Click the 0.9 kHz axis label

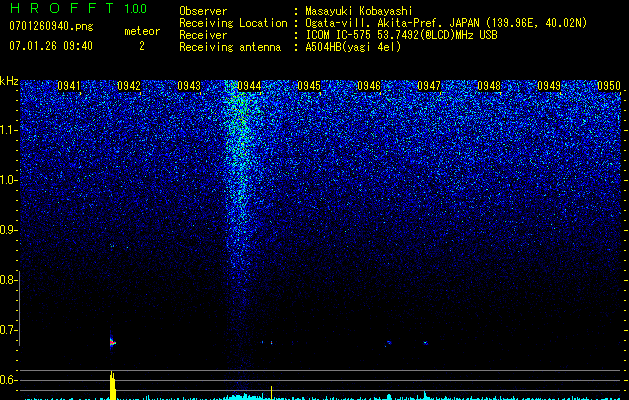click(x=7, y=230)
